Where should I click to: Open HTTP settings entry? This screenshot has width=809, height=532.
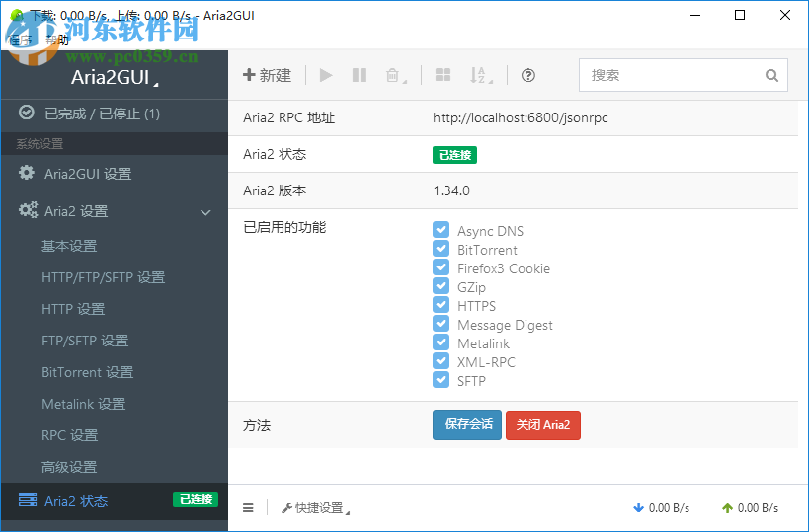[x=73, y=309]
